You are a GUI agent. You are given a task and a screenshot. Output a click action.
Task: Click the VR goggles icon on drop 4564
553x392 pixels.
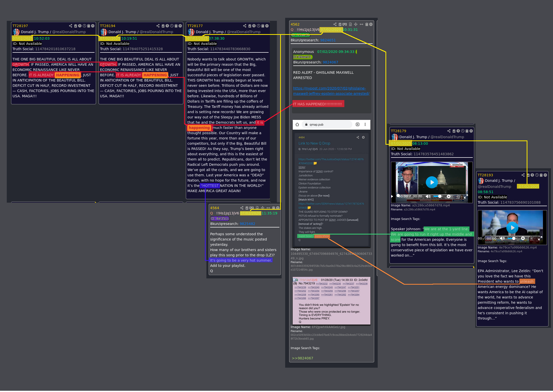[252, 208]
